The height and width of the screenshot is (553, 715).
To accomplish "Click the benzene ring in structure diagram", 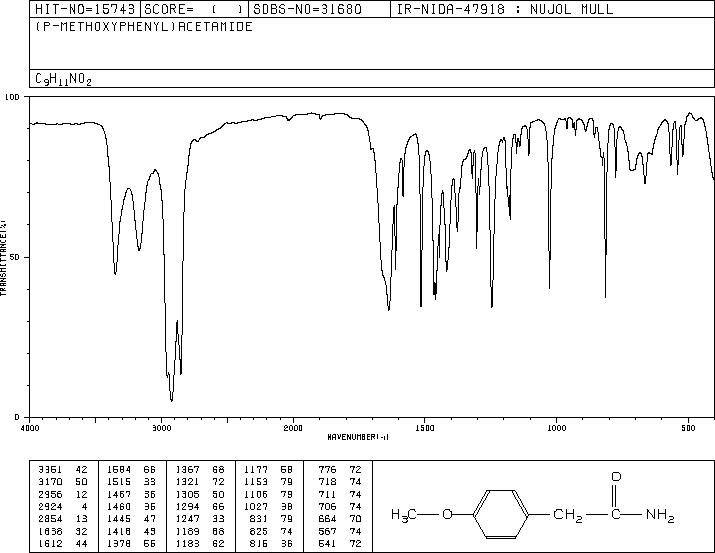I will click(x=501, y=515).
